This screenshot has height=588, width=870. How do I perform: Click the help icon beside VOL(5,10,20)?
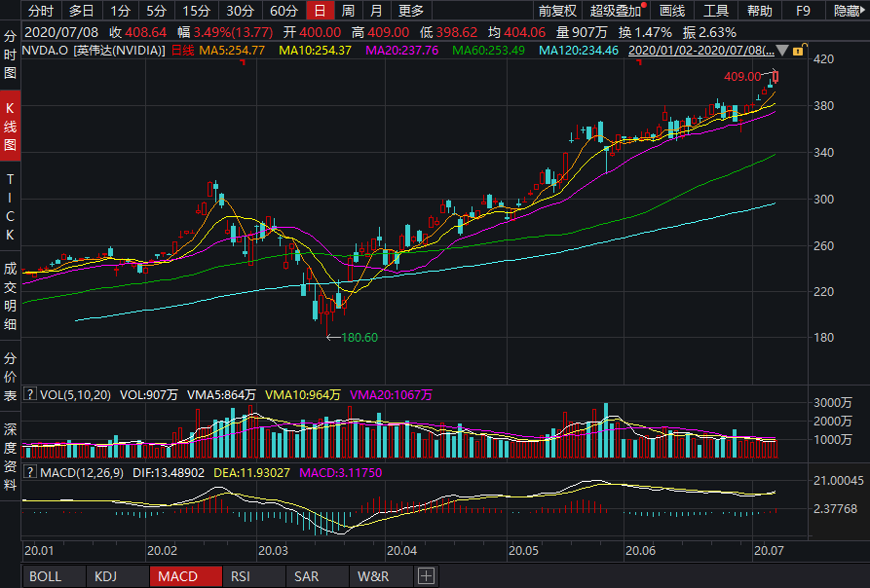(x=30, y=395)
